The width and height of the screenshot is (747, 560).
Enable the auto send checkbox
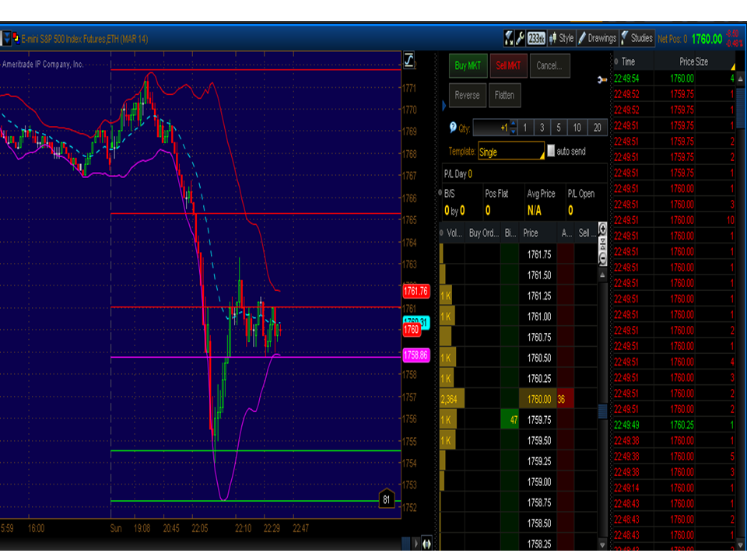point(552,152)
